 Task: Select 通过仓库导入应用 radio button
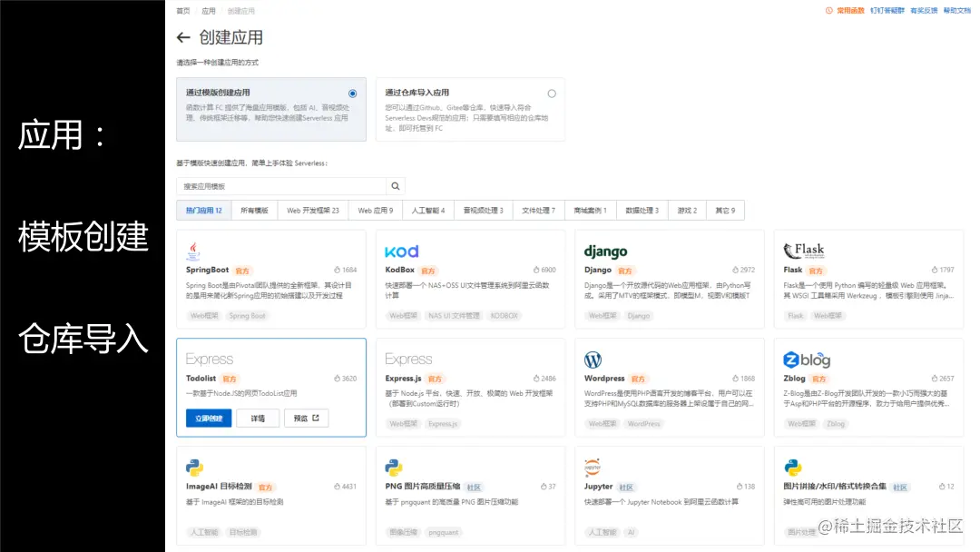[552, 94]
